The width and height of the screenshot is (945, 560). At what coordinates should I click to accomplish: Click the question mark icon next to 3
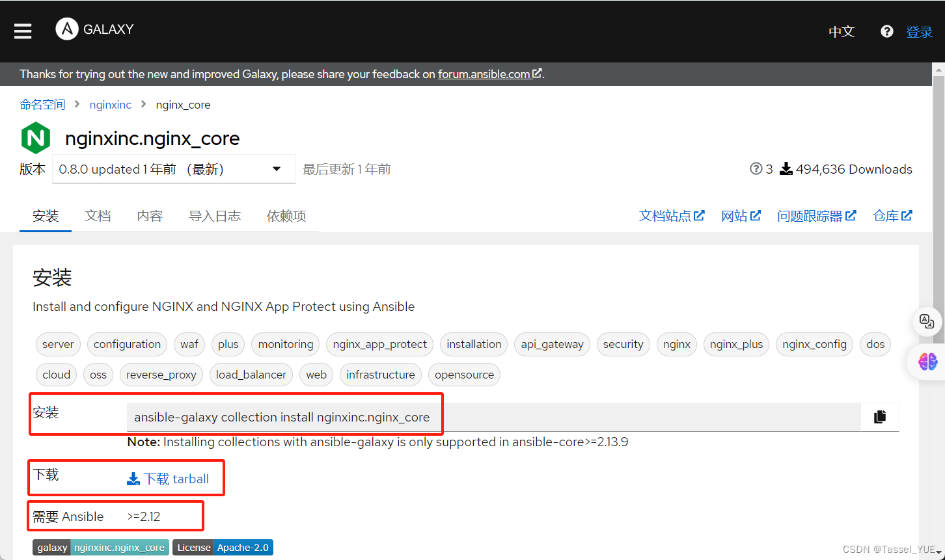pyautogui.click(x=756, y=169)
